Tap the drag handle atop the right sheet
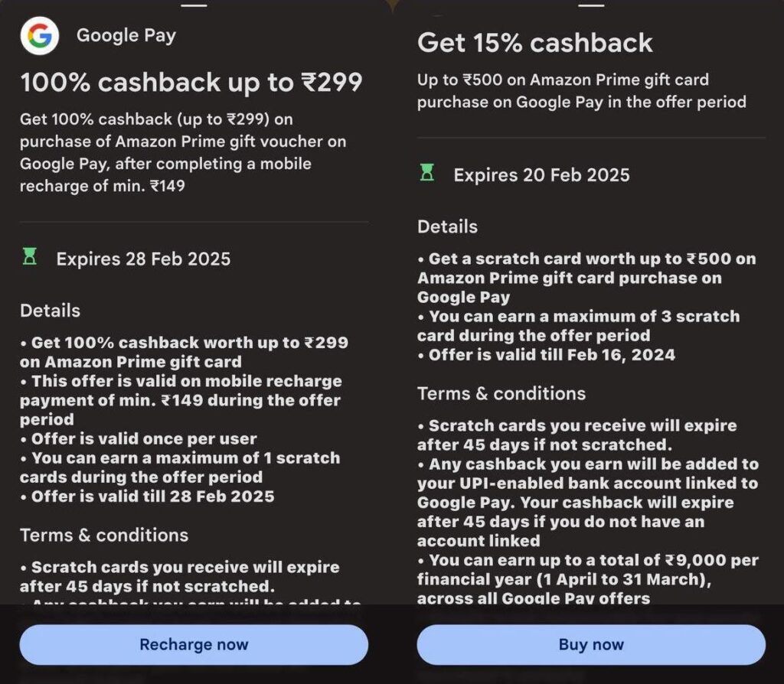The image size is (784, 684). point(591,4)
